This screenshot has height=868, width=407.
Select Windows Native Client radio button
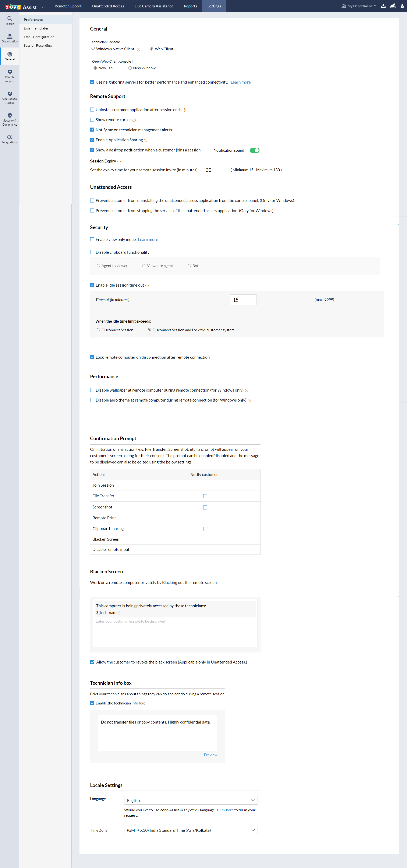click(x=93, y=49)
